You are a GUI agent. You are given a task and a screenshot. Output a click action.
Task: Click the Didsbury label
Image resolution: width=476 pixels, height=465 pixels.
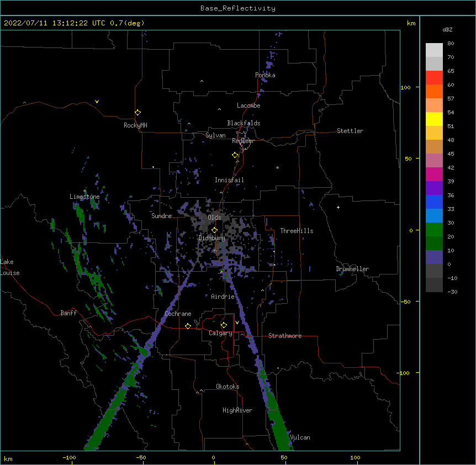211,238
